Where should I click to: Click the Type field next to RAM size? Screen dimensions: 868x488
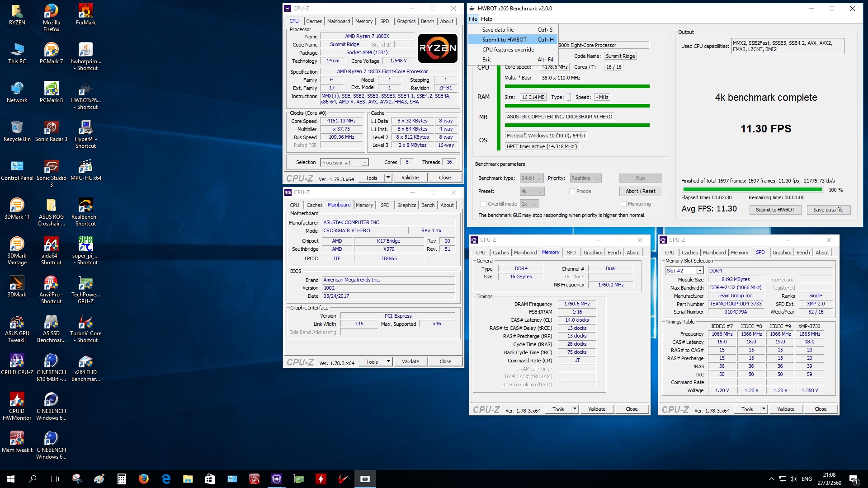[569, 98]
